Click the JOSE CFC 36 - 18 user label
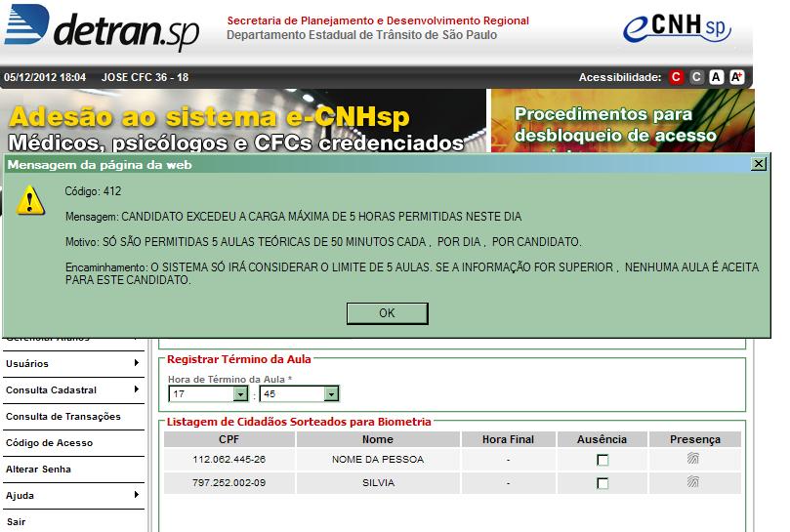790x532 pixels. click(146, 77)
